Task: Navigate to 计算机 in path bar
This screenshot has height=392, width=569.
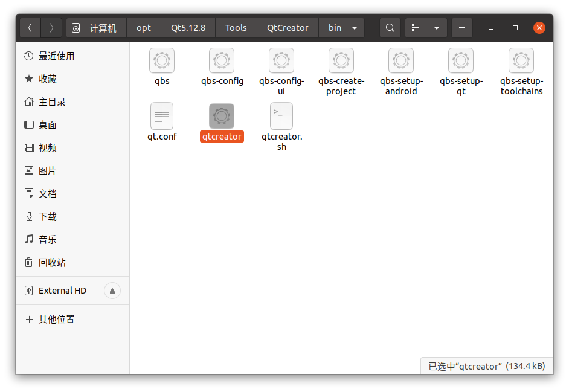Action: tap(97, 28)
